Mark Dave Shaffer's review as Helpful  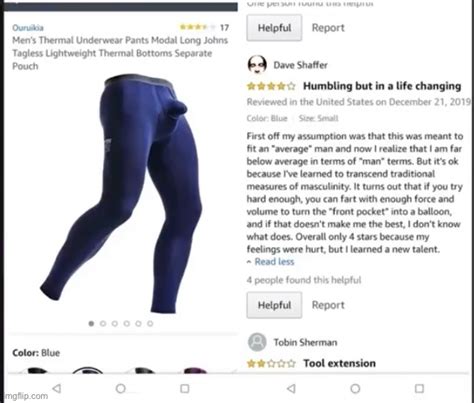274,305
